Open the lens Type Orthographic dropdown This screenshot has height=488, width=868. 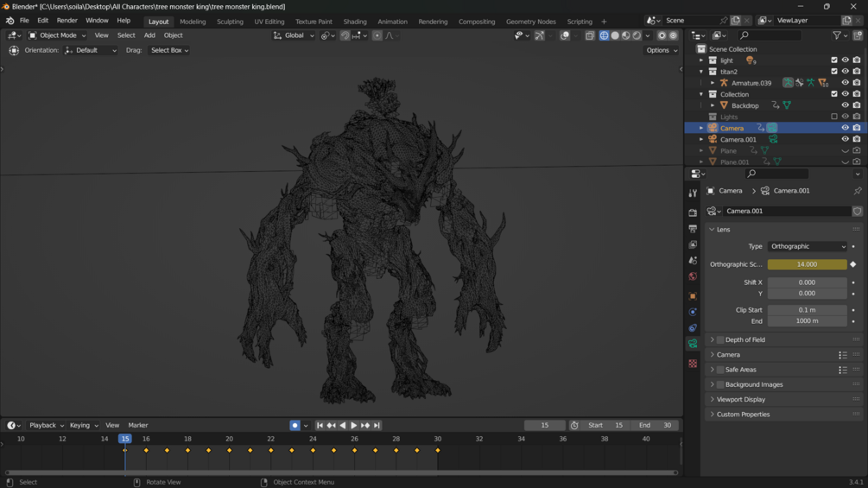point(808,246)
